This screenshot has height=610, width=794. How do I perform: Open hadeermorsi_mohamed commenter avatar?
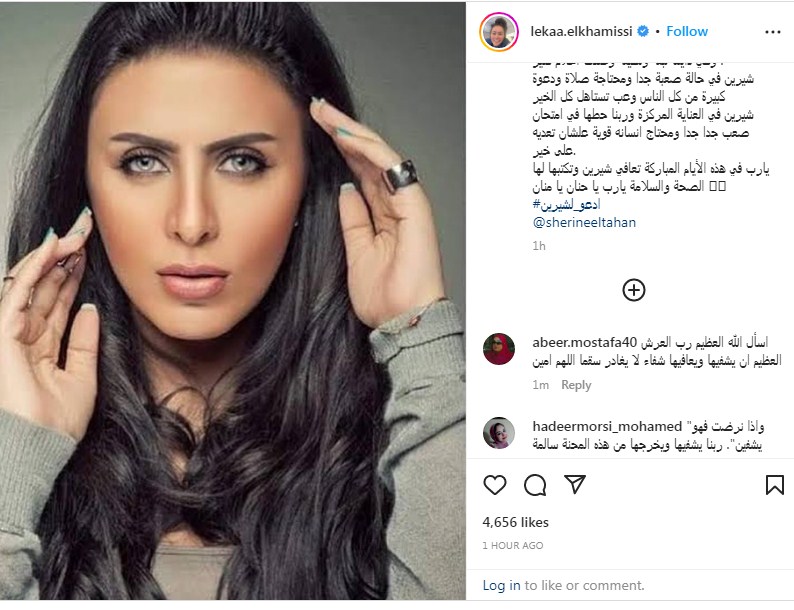499,433
